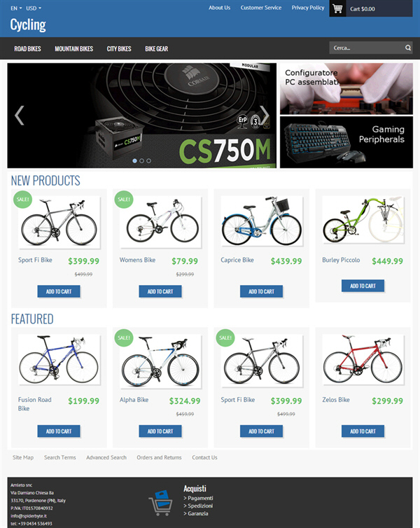Open the Customer Service link
The image size is (420, 528).
coord(261,8)
